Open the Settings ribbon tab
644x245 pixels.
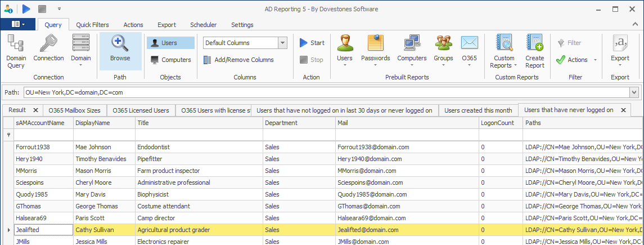pos(242,25)
